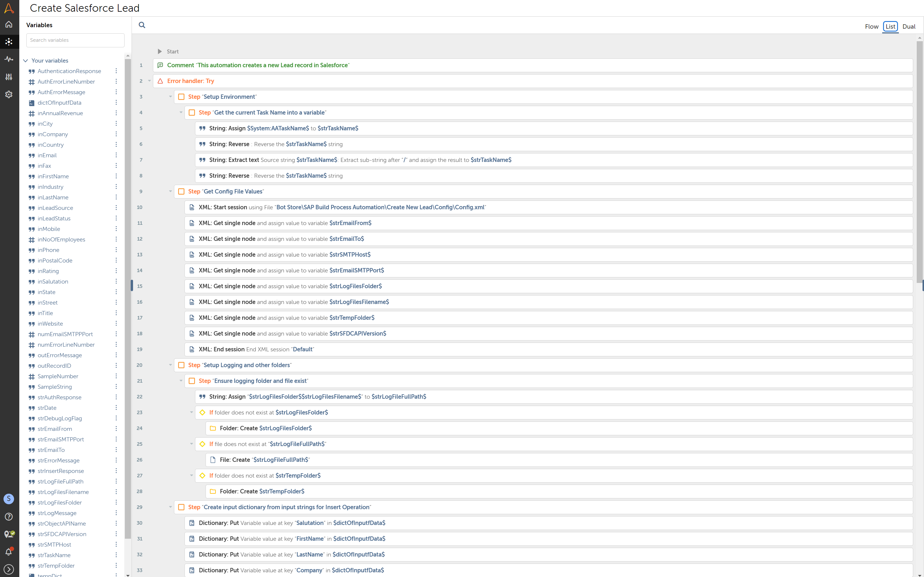Switch to Dual view

[x=909, y=27]
